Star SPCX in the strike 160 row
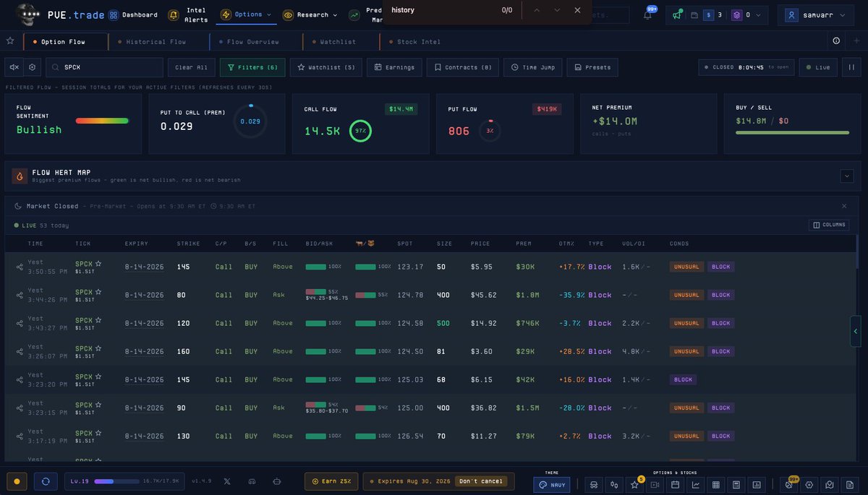The image size is (868, 495). [98, 348]
